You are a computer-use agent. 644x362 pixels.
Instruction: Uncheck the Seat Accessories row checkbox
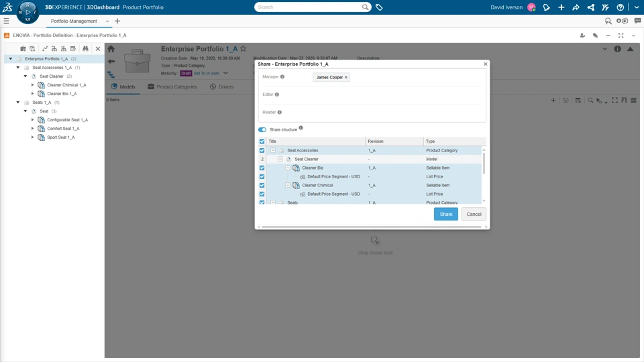262,150
